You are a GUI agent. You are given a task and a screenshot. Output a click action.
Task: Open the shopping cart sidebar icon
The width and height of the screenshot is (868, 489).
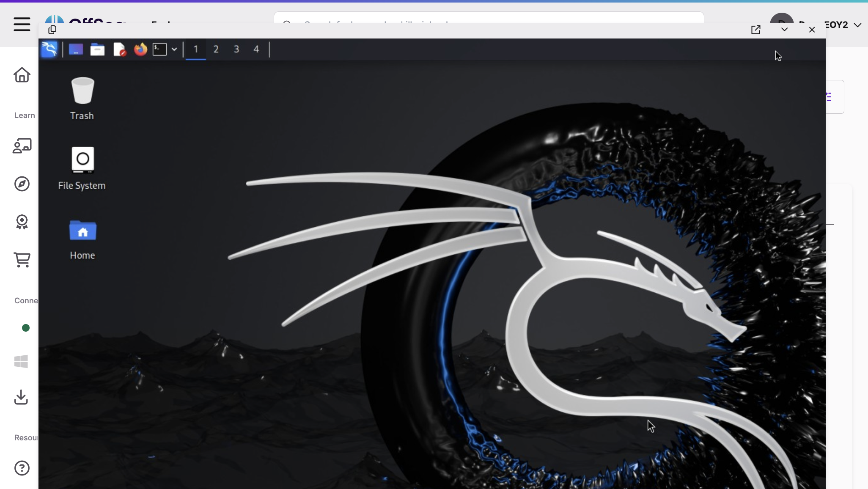[22, 260]
